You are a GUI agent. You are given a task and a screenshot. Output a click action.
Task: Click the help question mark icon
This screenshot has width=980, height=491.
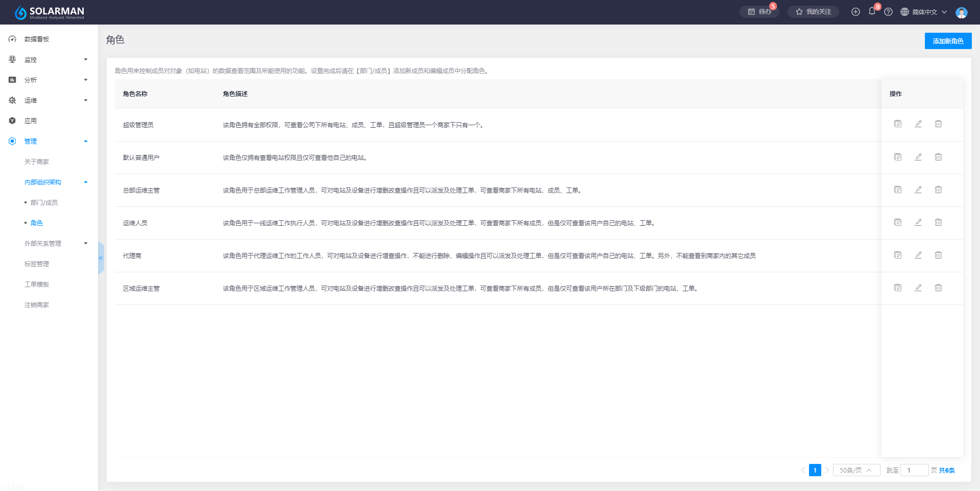(888, 12)
